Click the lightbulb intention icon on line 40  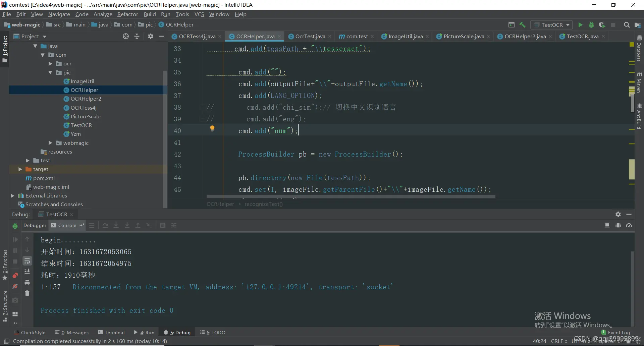pos(212,128)
